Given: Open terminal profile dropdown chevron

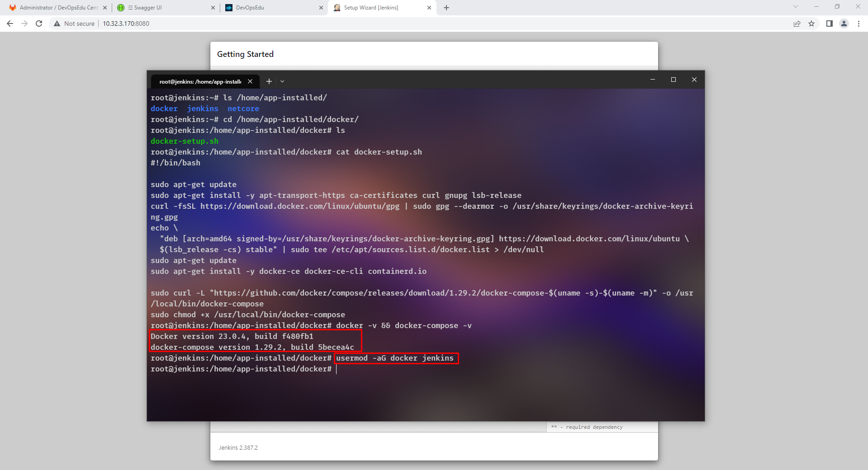Looking at the screenshot, I should (x=282, y=81).
